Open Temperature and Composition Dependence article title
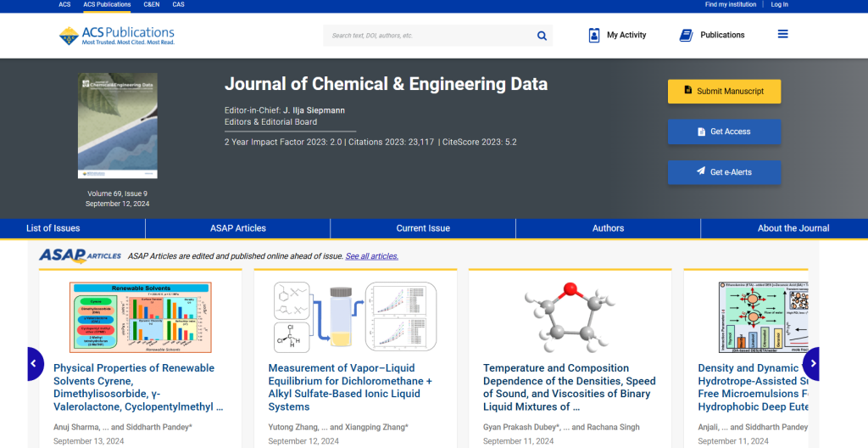This screenshot has height=448, width=868. 569,387
